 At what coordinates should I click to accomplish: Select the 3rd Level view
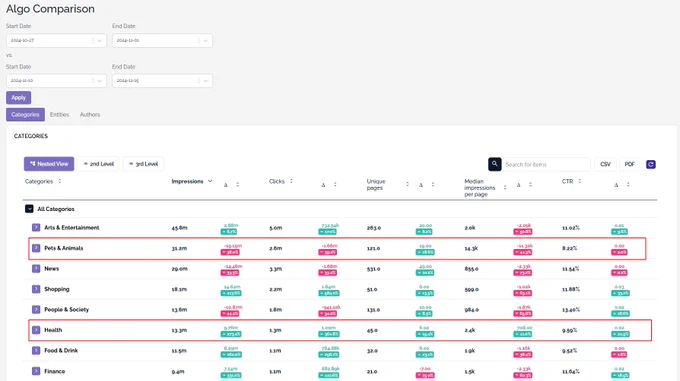[x=144, y=164]
